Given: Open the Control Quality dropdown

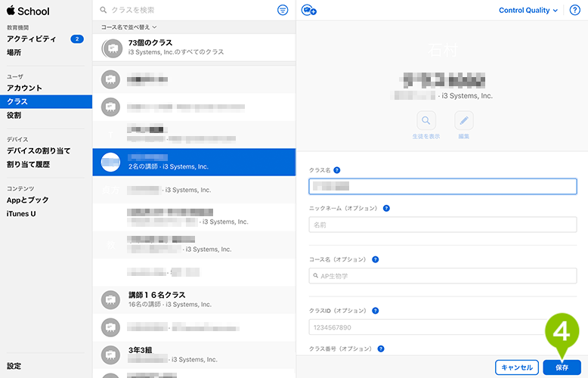Looking at the screenshot, I should [528, 11].
